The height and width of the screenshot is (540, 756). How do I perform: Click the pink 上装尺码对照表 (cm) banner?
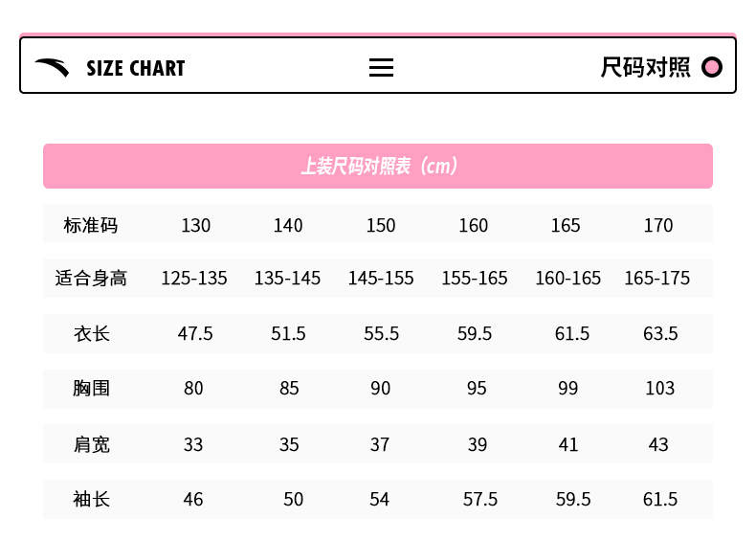coord(378,166)
